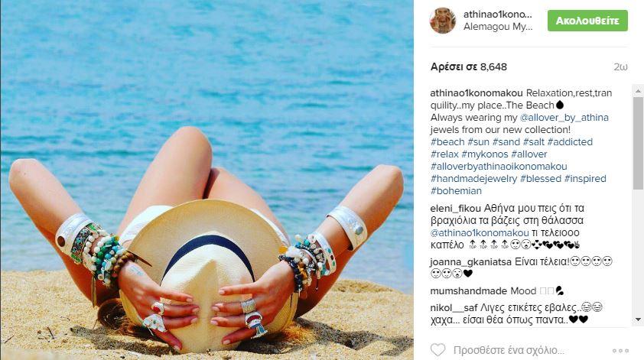Open the athinao1kono... username in the header
The width and height of the screenshot is (644, 360).
click(x=497, y=15)
